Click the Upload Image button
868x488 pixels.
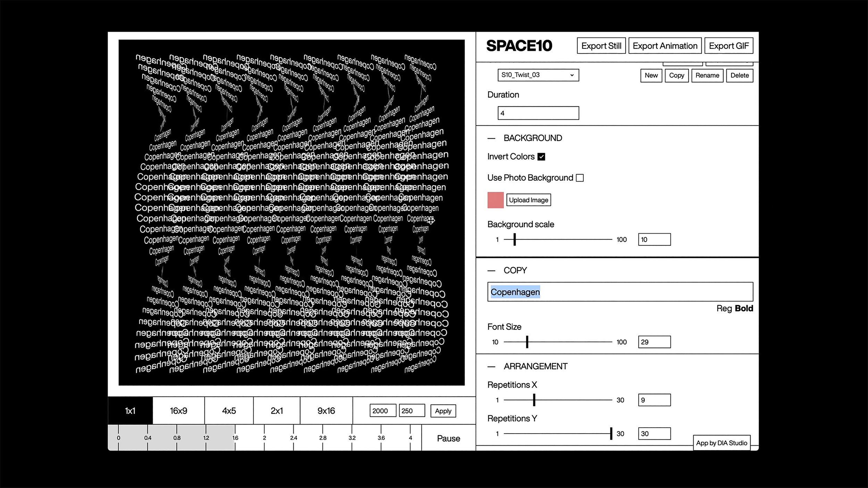(528, 200)
